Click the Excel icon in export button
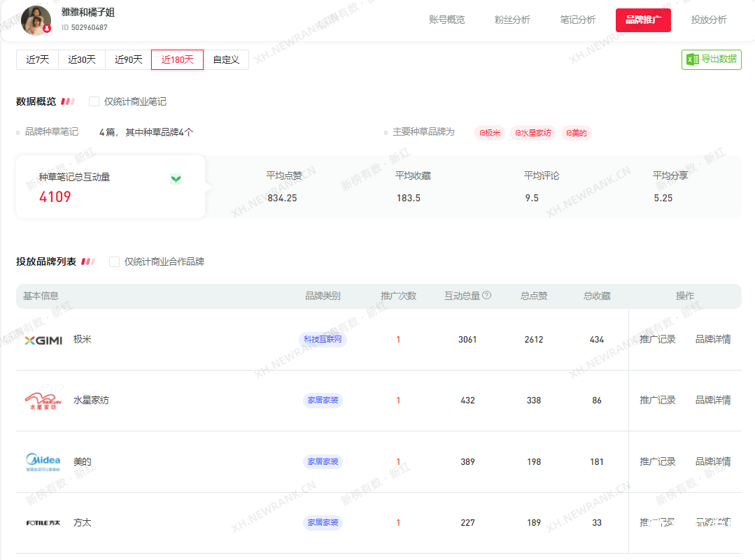 pyautogui.click(x=693, y=59)
